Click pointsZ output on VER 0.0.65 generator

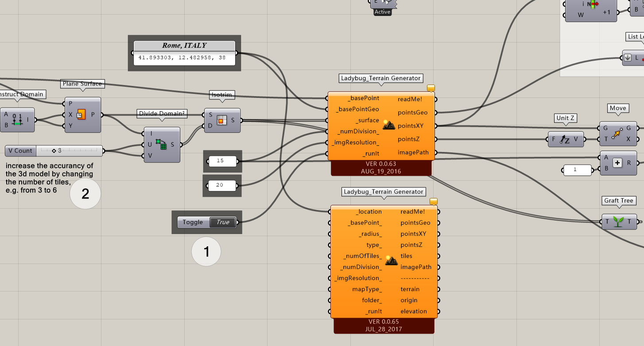pos(411,245)
